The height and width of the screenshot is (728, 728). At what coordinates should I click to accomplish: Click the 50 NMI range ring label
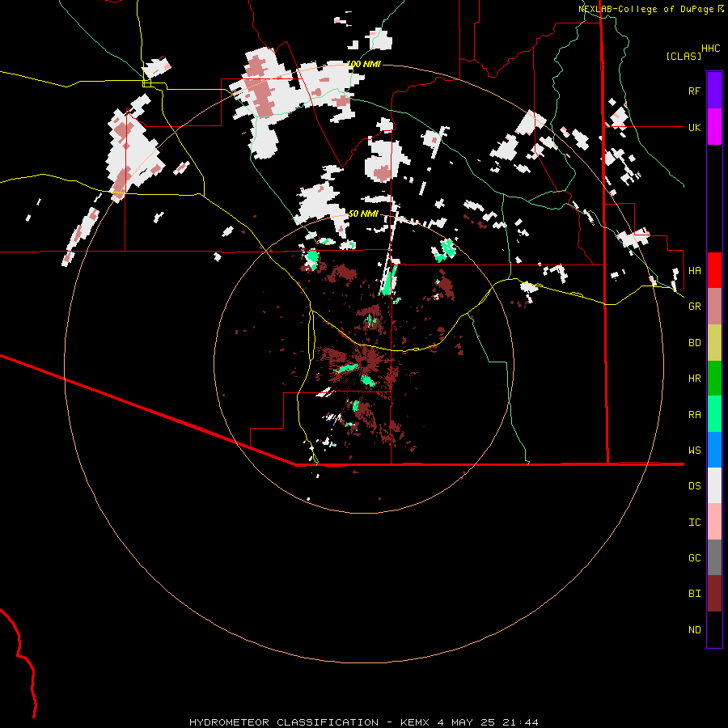[x=363, y=214]
